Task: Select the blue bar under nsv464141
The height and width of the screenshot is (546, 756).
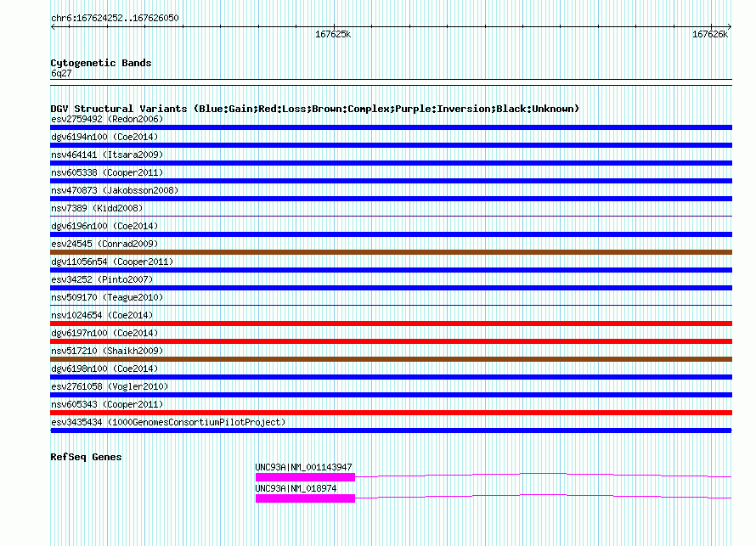Action: pos(391,163)
